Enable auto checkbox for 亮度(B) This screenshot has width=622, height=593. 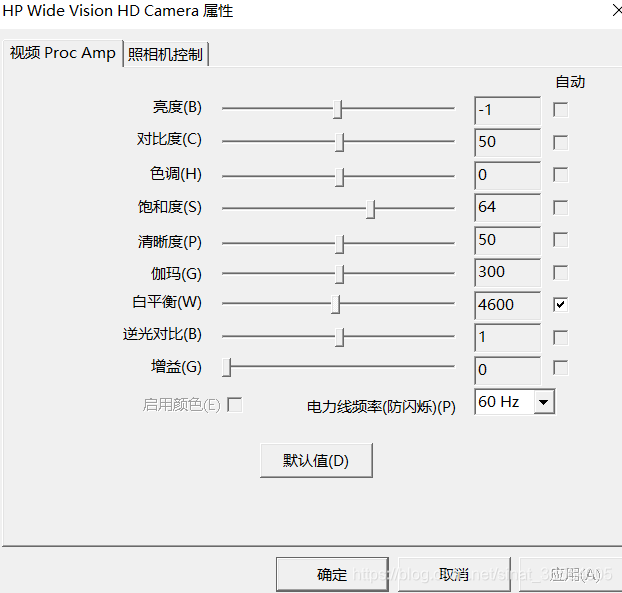(560, 110)
